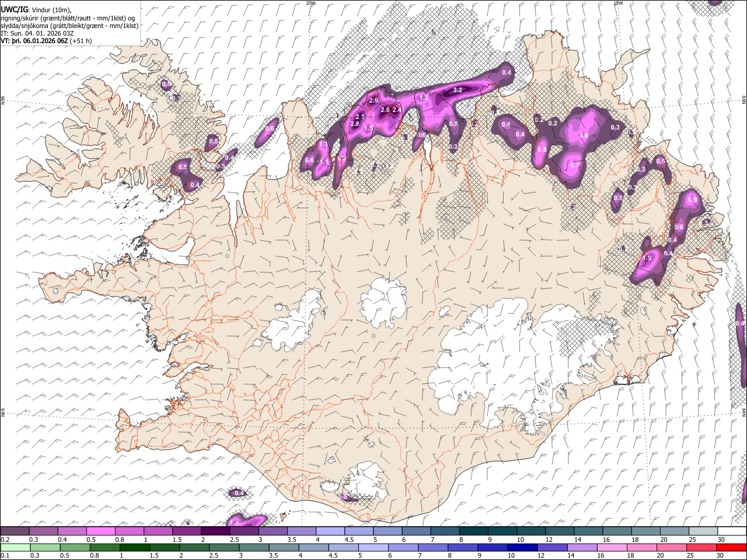Image resolution: width=747 pixels, height=560 pixels.
Task: Pick lower scale swatch between 8 and 9
Action: click(x=463, y=547)
